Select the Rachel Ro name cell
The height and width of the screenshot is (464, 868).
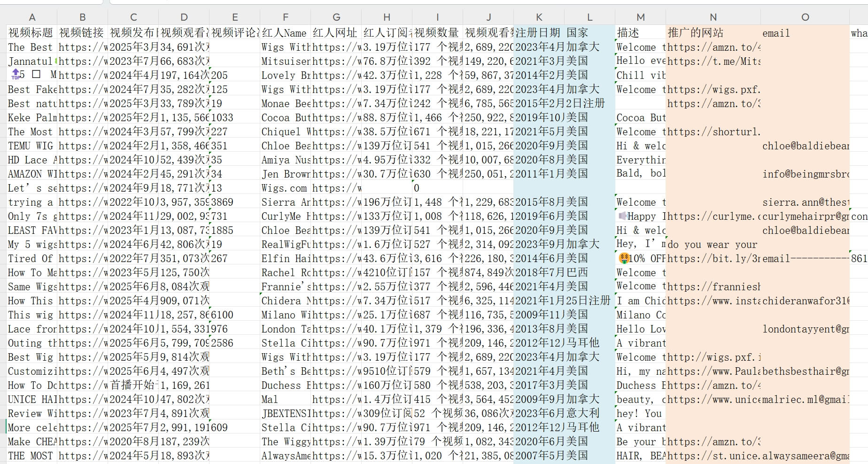click(x=286, y=272)
